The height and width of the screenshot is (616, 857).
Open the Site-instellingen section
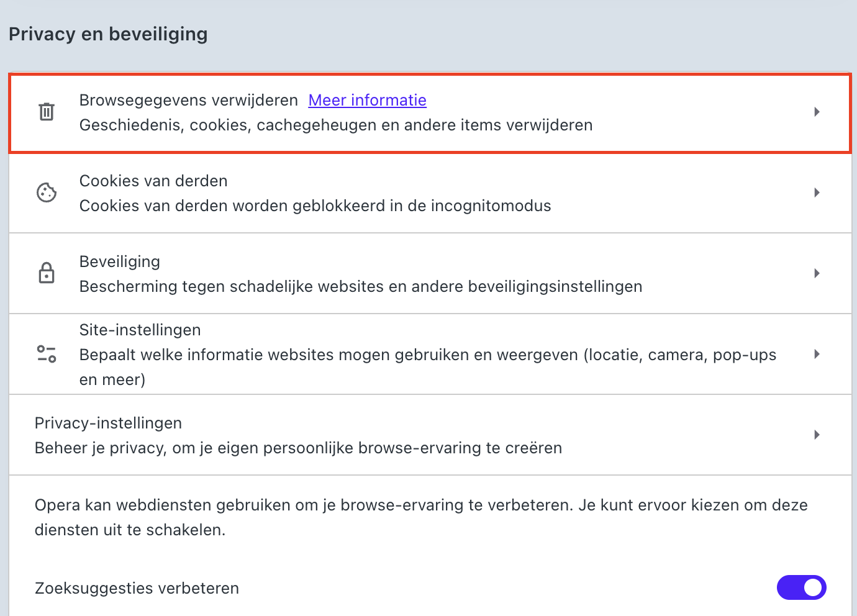click(x=140, y=330)
